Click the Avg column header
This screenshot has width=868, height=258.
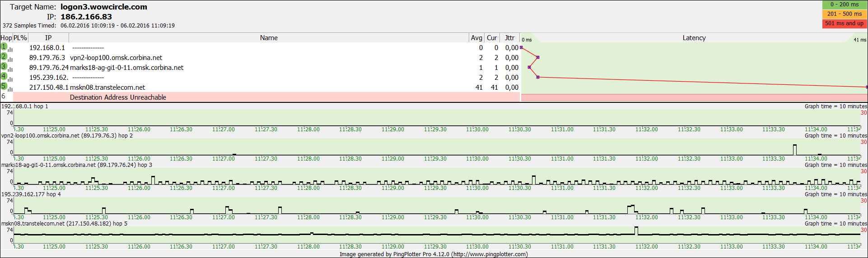pyautogui.click(x=476, y=38)
